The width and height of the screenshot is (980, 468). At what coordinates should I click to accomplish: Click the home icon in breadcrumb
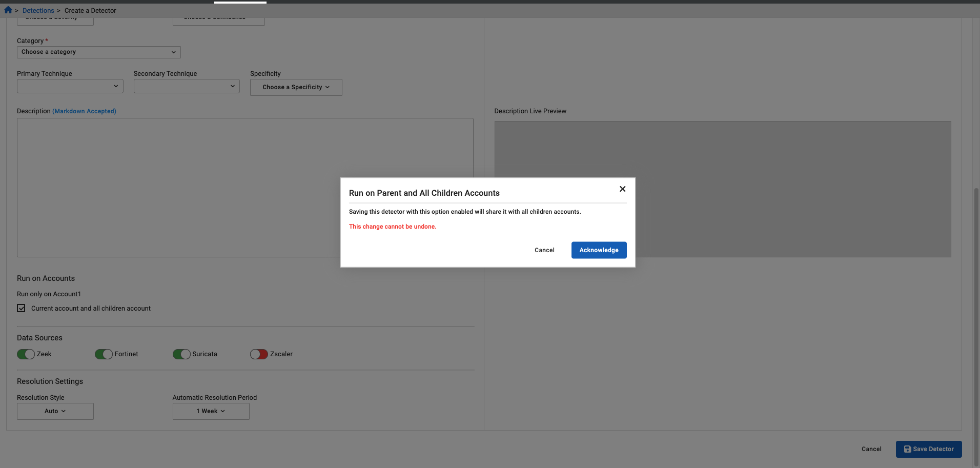[x=8, y=10]
